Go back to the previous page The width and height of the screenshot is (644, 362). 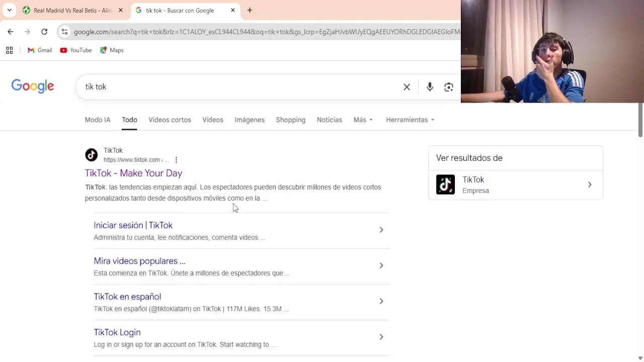pyautogui.click(x=11, y=32)
